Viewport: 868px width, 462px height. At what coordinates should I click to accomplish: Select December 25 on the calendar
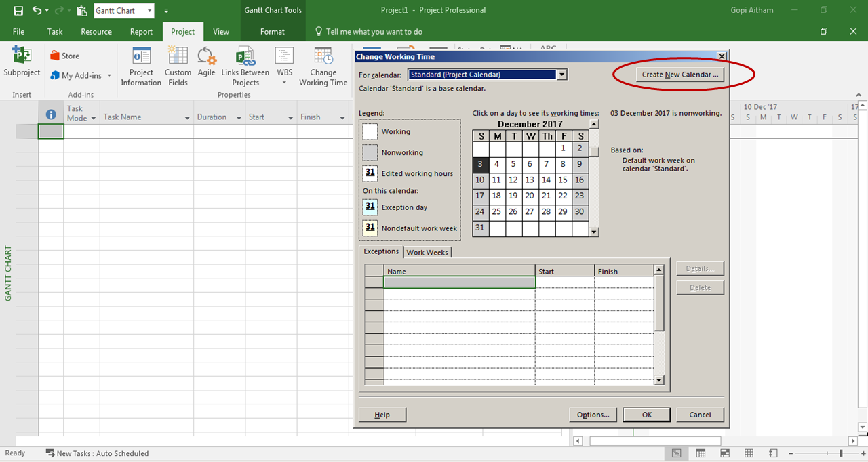click(x=496, y=211)
